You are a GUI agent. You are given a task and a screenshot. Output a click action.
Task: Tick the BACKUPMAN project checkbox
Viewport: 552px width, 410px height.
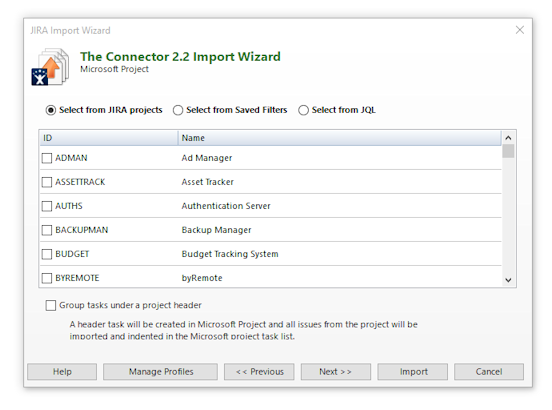47,230
